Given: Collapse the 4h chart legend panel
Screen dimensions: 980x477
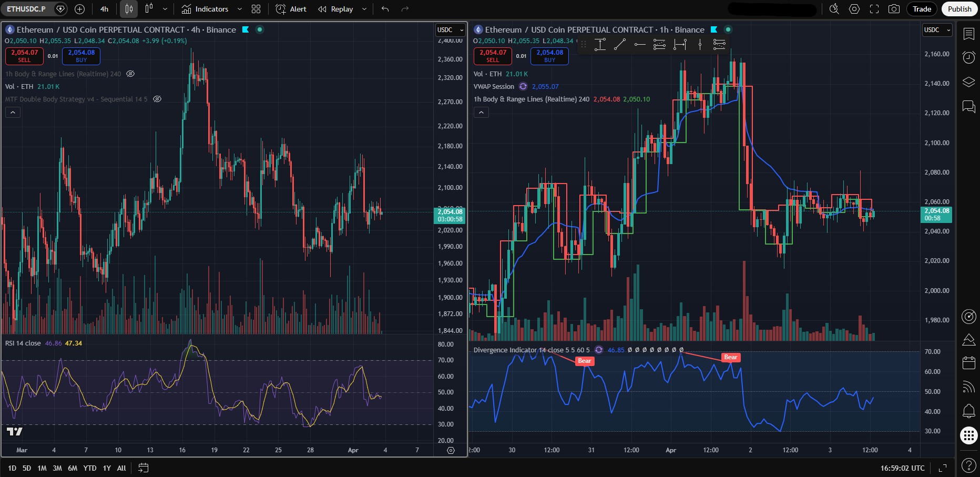Looking at the screenshot, I should 13,112.
